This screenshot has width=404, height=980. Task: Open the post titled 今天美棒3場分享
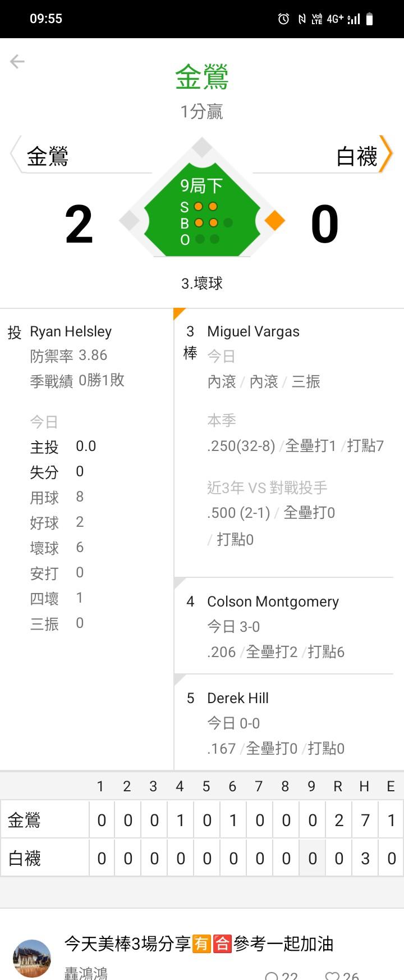(x=199, y=944)
